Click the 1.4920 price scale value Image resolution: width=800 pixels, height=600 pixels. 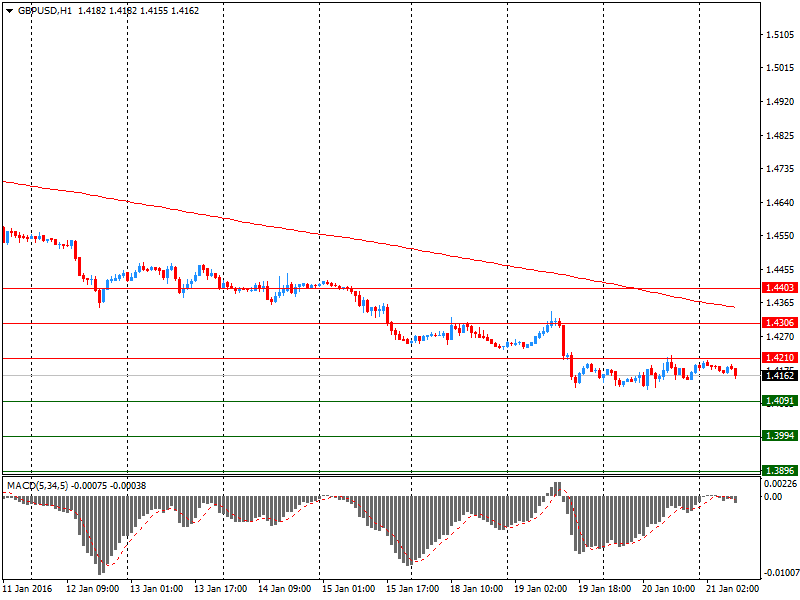click(x=780, y=102)
